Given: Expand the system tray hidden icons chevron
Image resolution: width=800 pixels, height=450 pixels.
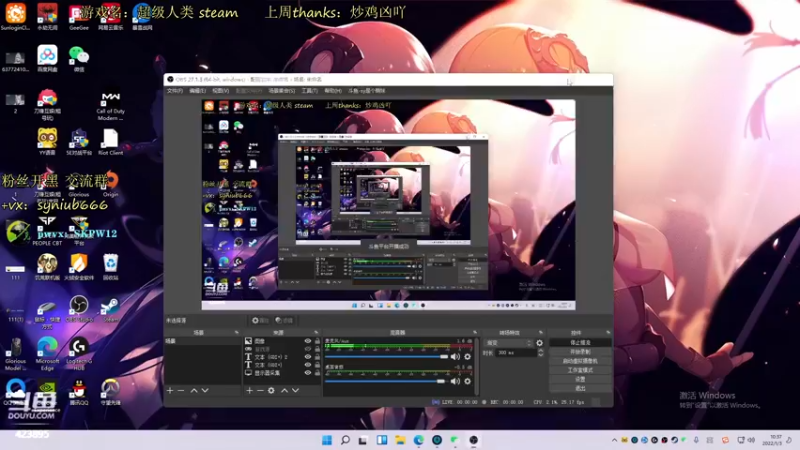Looking at the screenshot, I should tap(614, 440).
